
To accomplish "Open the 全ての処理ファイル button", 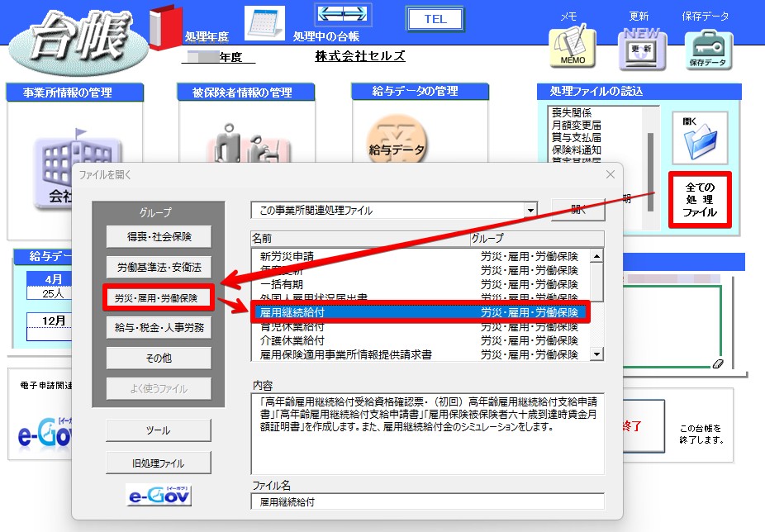I will click(700, 200).
